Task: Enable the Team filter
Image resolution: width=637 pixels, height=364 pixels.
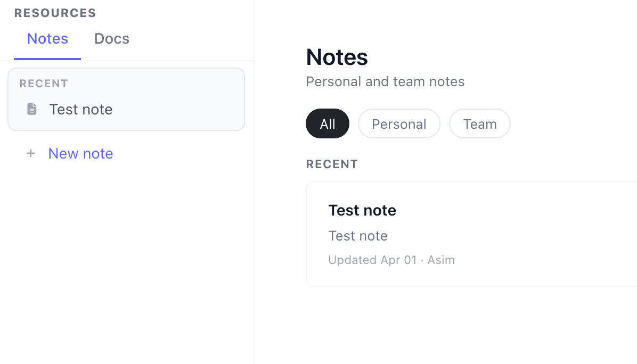Action: click(479, 123)
